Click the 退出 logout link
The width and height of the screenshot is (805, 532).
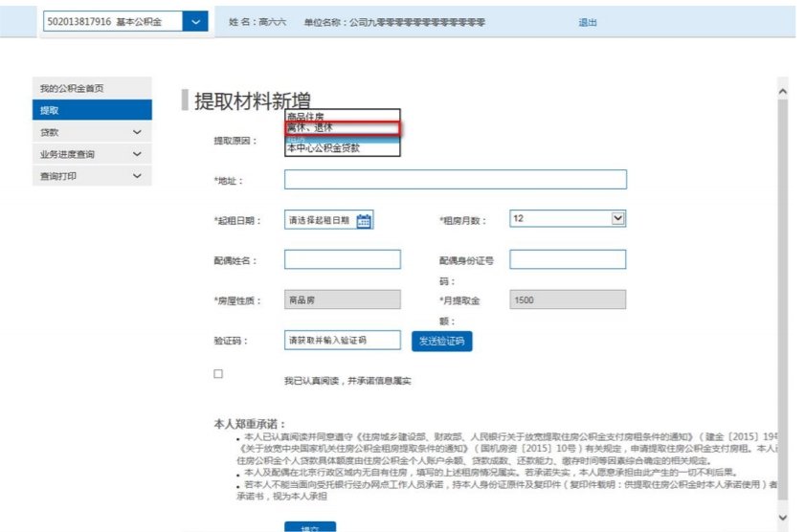[588, 23]
